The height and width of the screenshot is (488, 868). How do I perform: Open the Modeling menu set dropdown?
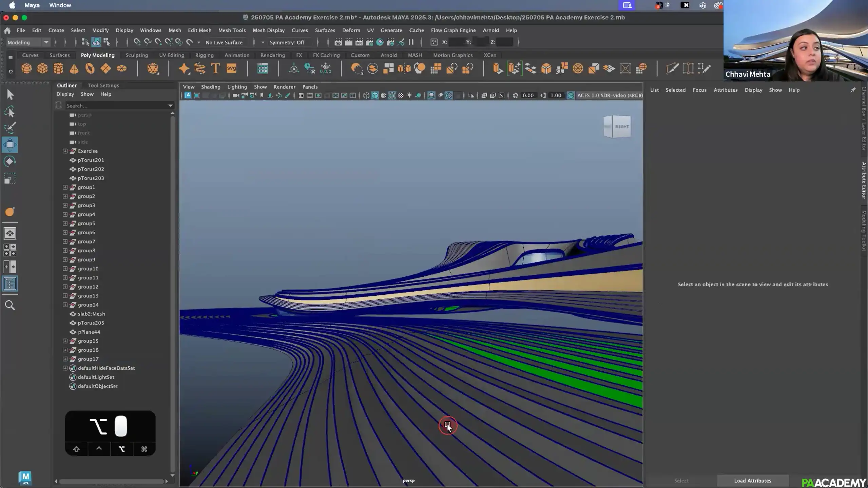28,42
